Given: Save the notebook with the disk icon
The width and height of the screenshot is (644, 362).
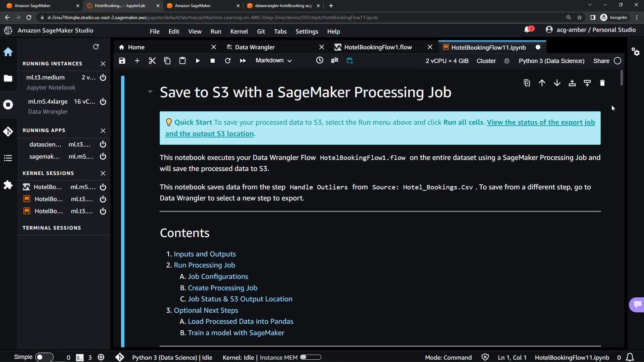Looking at the screenshot, I should tap(122, 61).
